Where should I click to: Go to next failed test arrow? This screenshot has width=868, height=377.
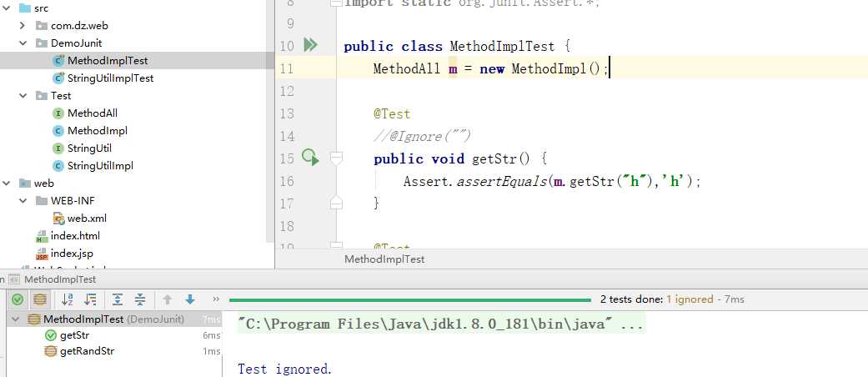[x=190, y=300]
